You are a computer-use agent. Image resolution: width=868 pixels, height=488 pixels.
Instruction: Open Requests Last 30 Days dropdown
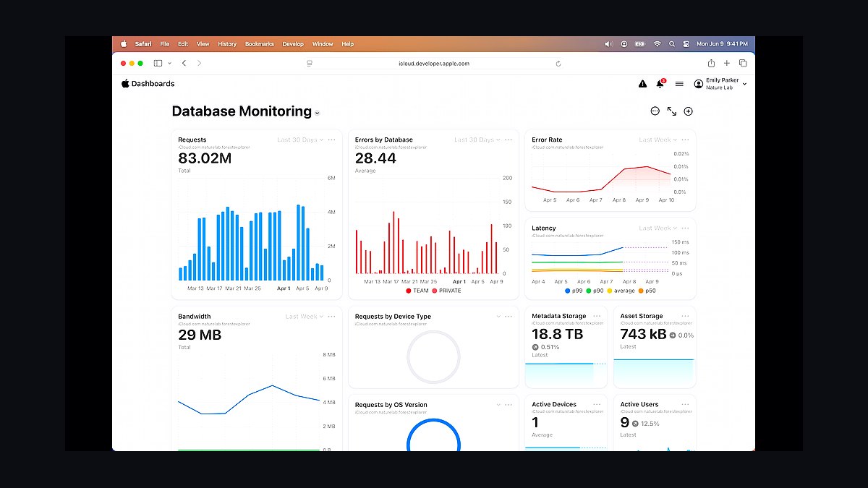(x=300, y=140)
